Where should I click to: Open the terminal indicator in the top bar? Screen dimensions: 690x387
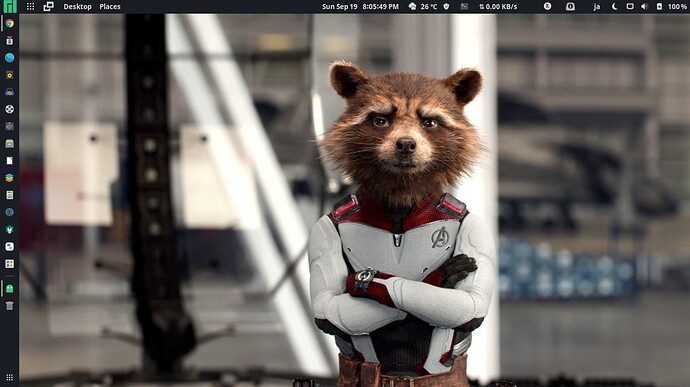tap(464, 7)
